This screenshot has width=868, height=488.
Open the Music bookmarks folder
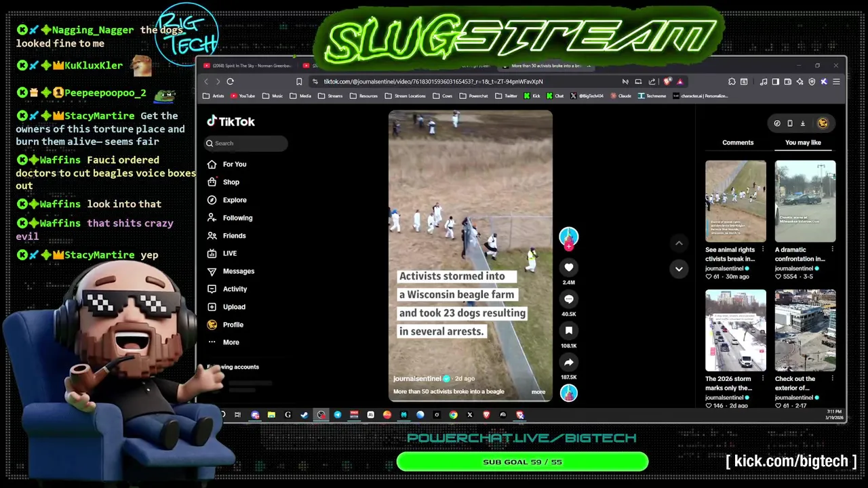(273, 96)
